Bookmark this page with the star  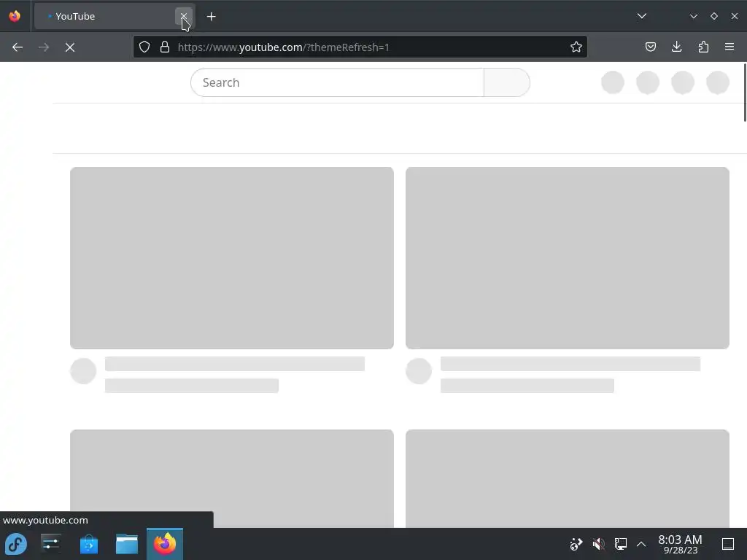click(576, 47)
